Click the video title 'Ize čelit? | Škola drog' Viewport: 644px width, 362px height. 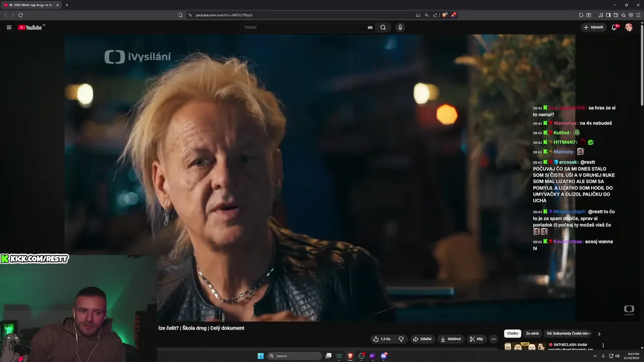click(x=201, y=328)
